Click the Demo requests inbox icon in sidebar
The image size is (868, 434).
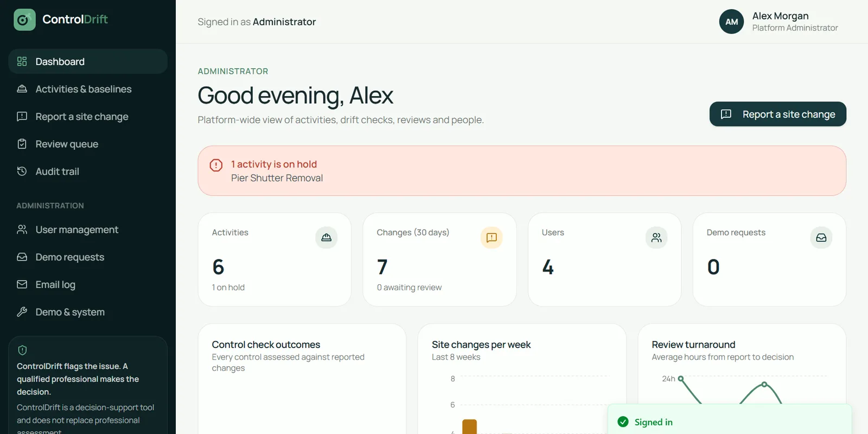(x=22, y=257)
